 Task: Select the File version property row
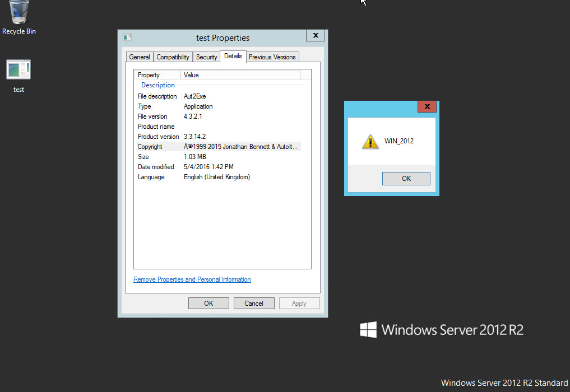point(219,116)
